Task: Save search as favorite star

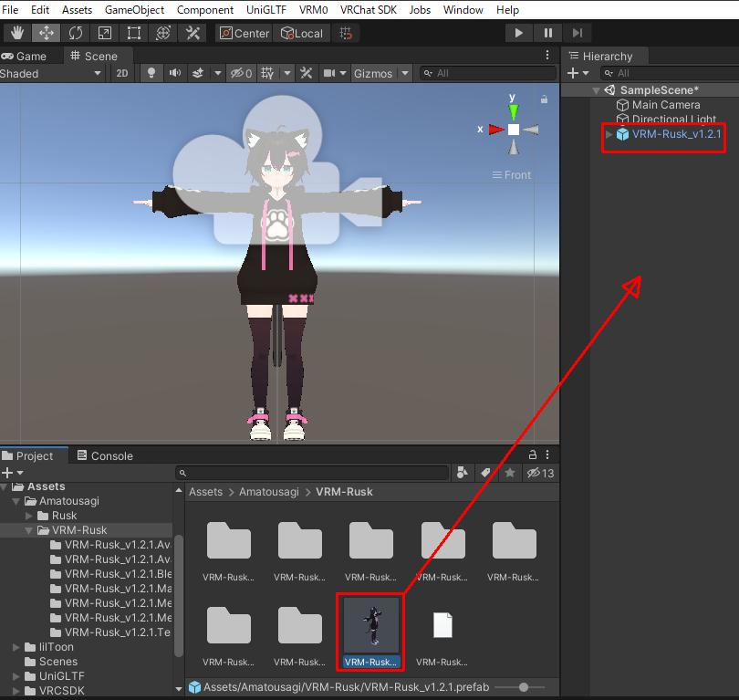Action: (x=510, y=473)
